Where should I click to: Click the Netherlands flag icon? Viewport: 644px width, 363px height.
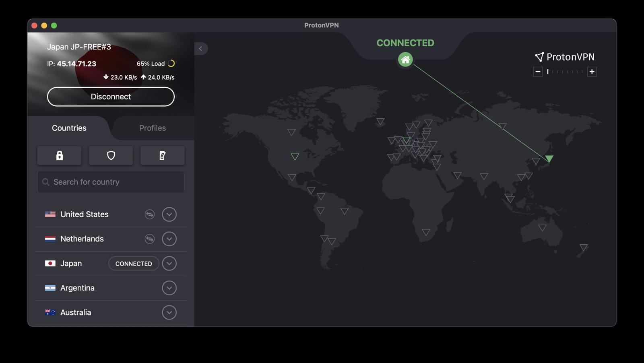[x=50, y=239]
